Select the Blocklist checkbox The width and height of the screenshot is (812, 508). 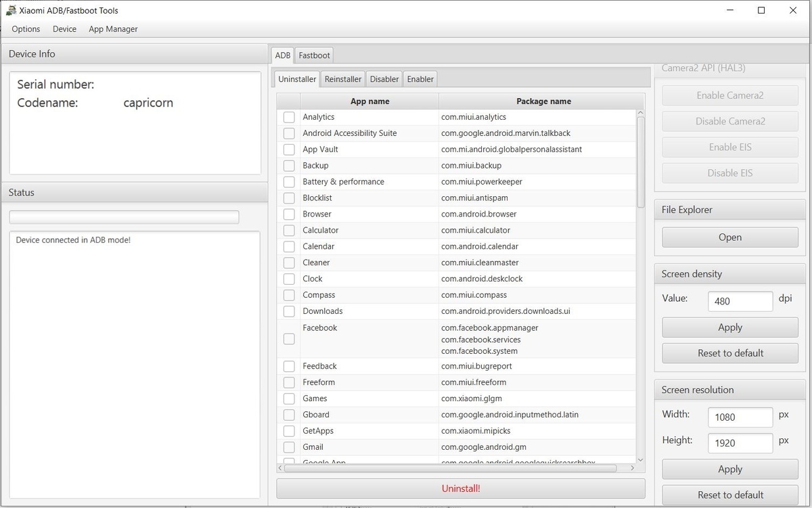[x=289, y=198]
